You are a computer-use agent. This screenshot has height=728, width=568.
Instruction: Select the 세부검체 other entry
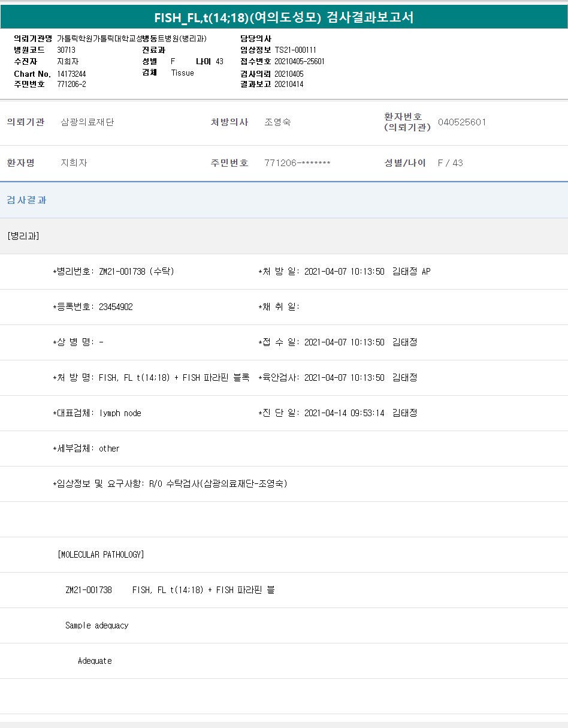pyautogui.click(x=109, y=449)
